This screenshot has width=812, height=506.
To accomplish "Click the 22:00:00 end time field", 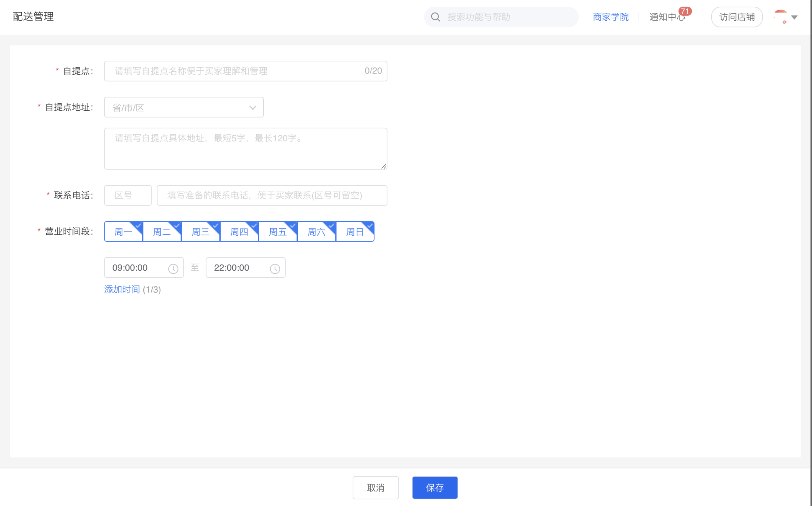I will [246, 268].
